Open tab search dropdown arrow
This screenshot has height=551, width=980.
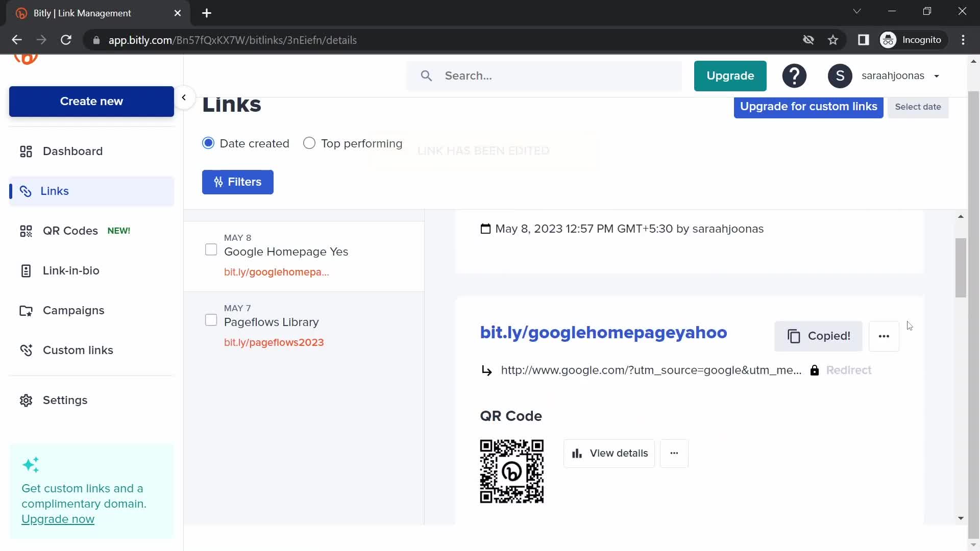click(x=857, y=11)
